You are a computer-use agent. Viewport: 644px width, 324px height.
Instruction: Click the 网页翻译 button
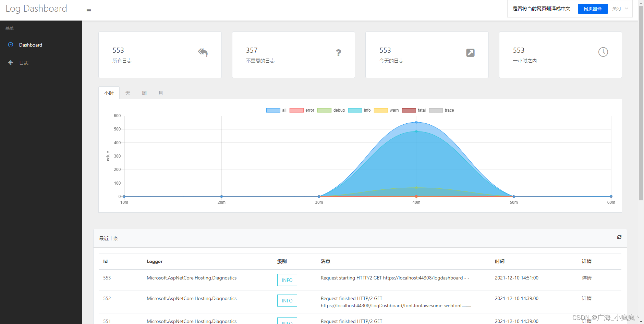593,9
